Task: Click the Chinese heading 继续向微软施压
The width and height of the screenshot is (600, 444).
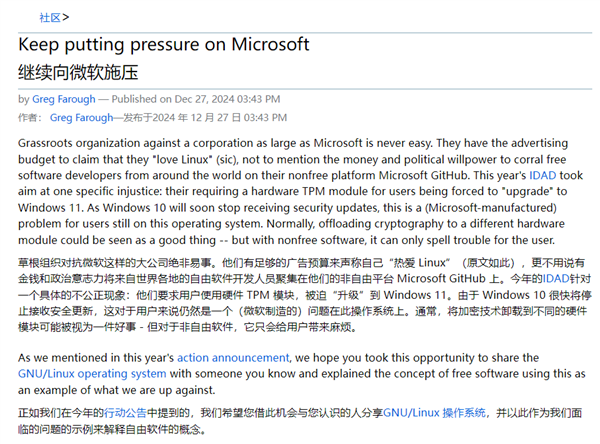Action: (x=77, y=72)
